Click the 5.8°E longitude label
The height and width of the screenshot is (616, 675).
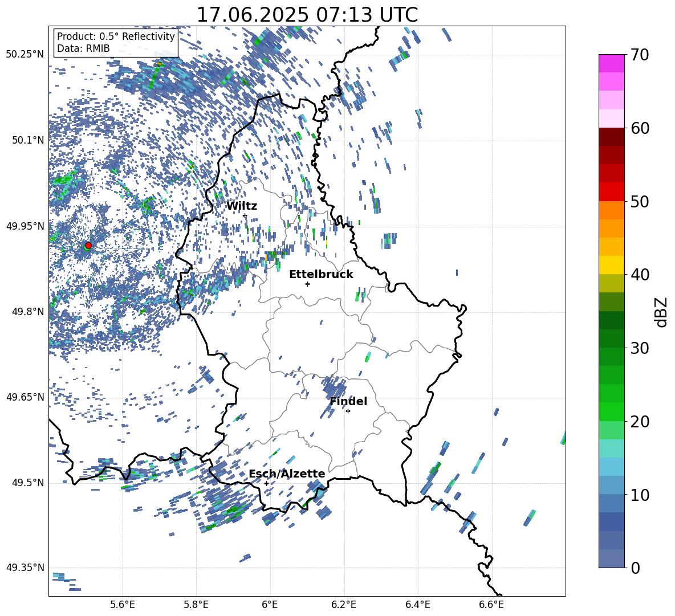[196, 605]
